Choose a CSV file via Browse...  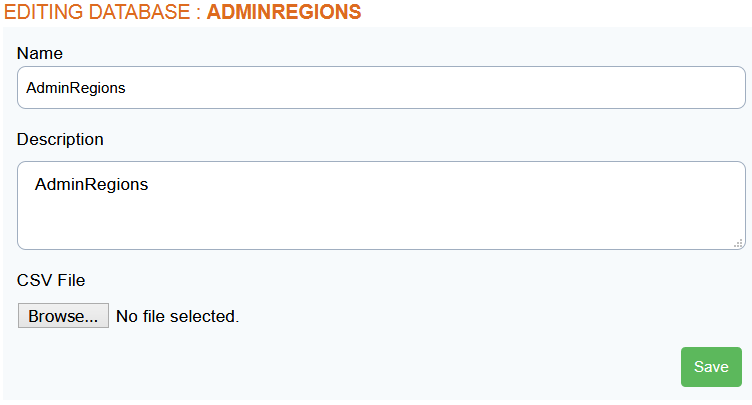[63, 316]
